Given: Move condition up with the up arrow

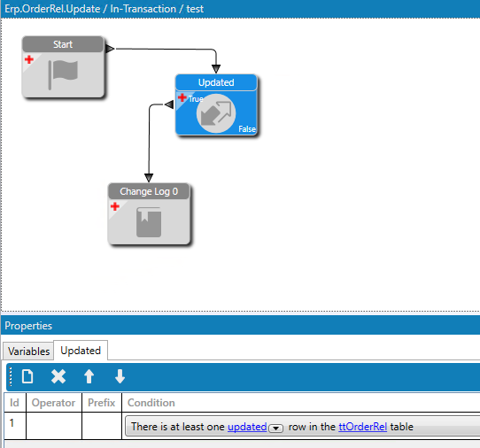Looking at the screenshot, I should point(89,376).
